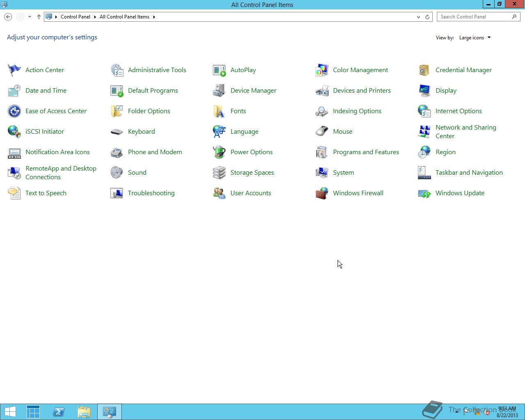Click the Mouse icon
The image size is (525, 420).
pyautogui.click(x=322, y=132)
